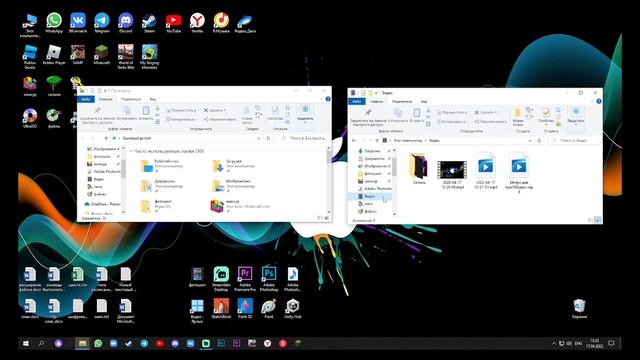Click refresh button in left Explorer address bar
This screenshot has height=360, width=640.
(268, 138)
